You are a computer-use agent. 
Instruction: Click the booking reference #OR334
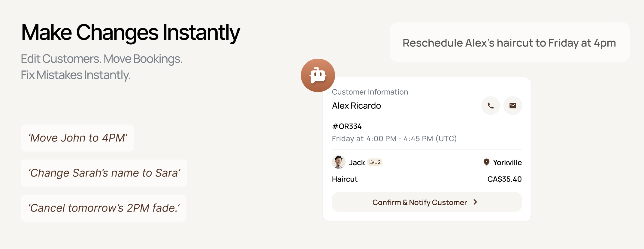347,126
